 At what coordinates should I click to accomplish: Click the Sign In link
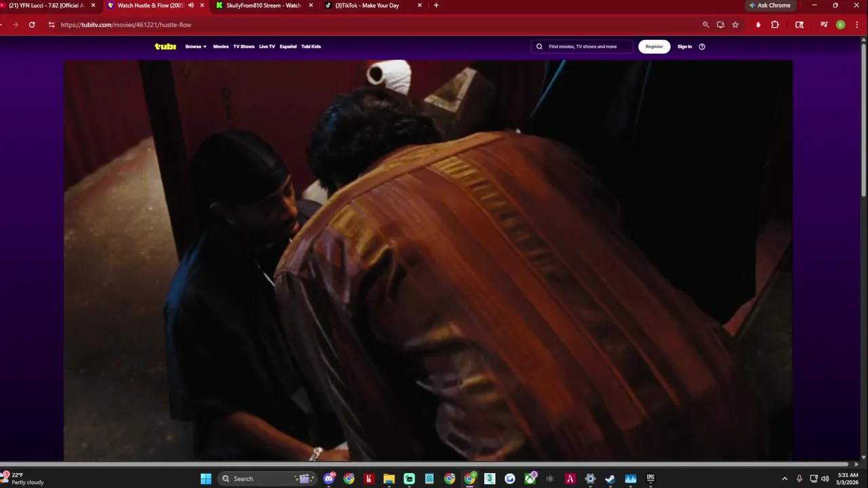[x=685, y=47]
